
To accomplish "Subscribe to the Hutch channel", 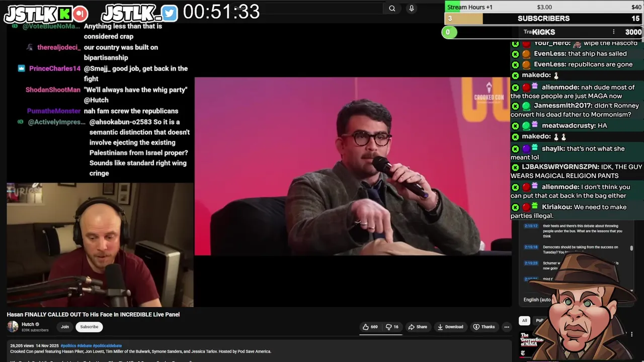I will [x=89, y=327].
